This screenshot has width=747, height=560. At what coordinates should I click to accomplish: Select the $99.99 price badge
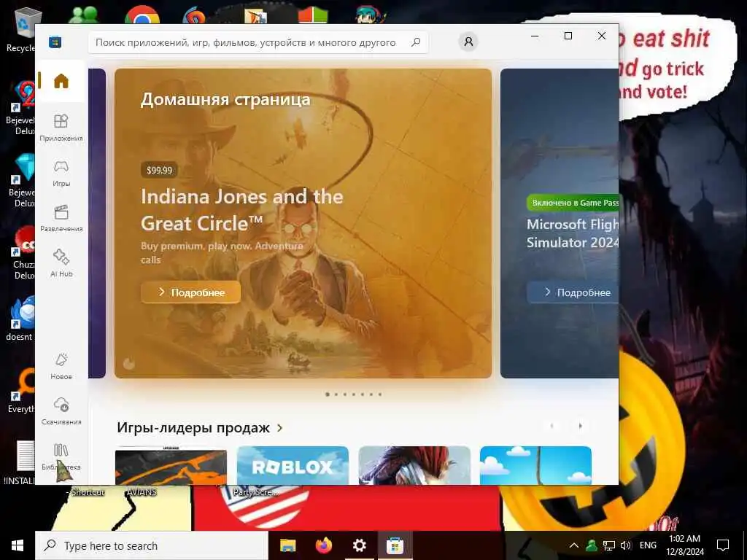coord(159,170)
